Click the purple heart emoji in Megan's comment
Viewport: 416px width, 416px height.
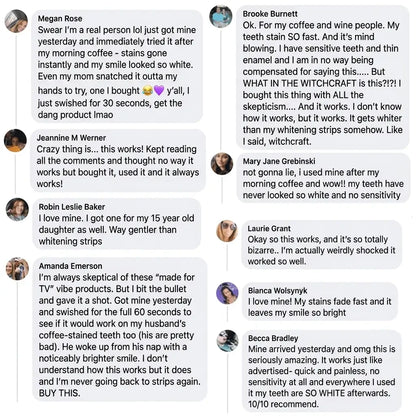click(159, 90)
